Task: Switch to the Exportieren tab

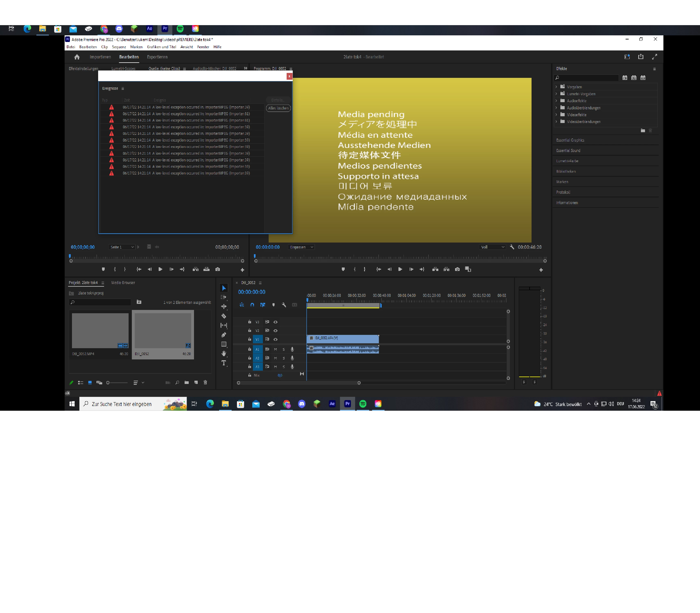Action: (x=157, y=57)
